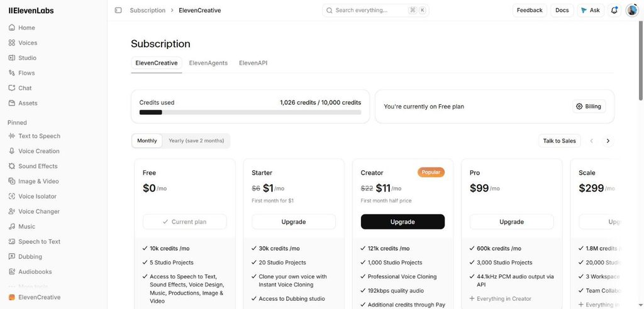Switch to the ElevenAgents tab
This screenshot has width=644, height=309.
(208, 63)
